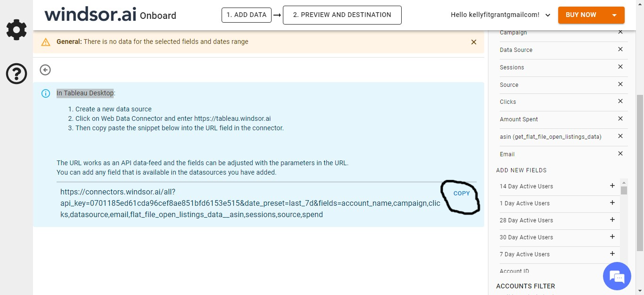This screenshot has height=295, width=644.
Task: Expand the Buy Now dropdown arrow
Action: [x=614, y=15]
